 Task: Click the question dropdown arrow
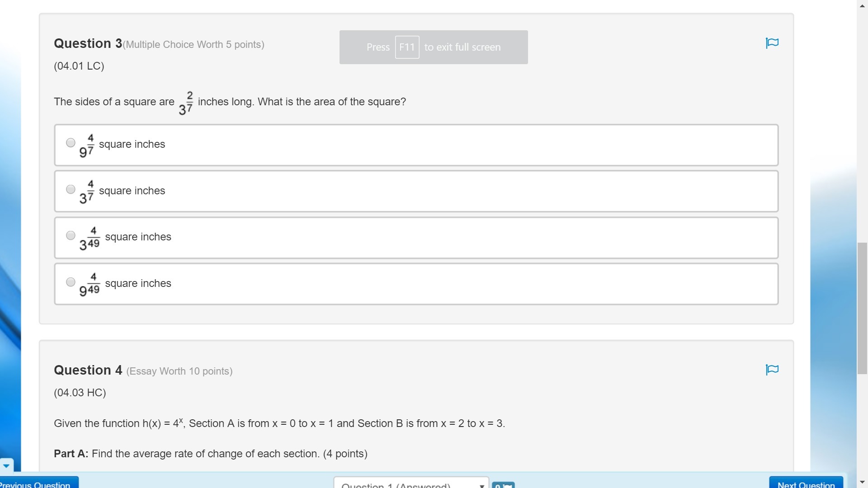point(481,485)
